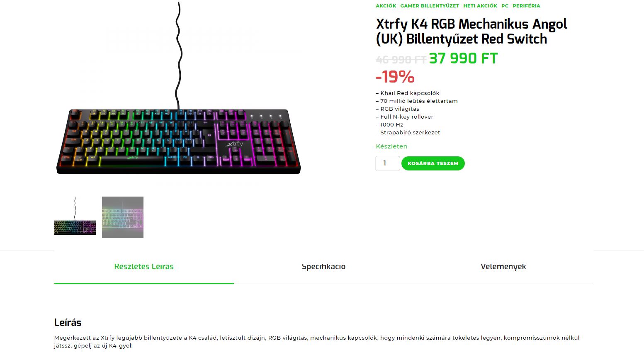Click the AKCIÓK category link
Screen dimensions: 644x355
tap(386, 6)
